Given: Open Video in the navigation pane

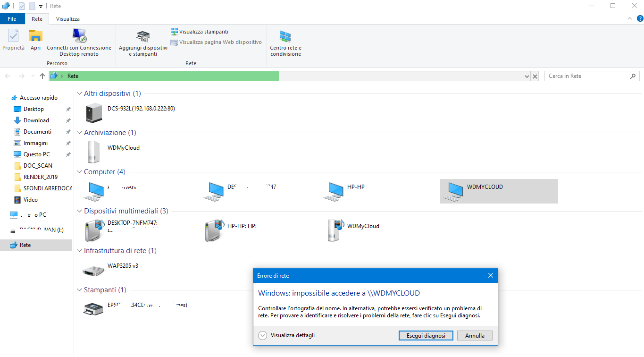Looking at the screenshot, I should pos(31,200).
